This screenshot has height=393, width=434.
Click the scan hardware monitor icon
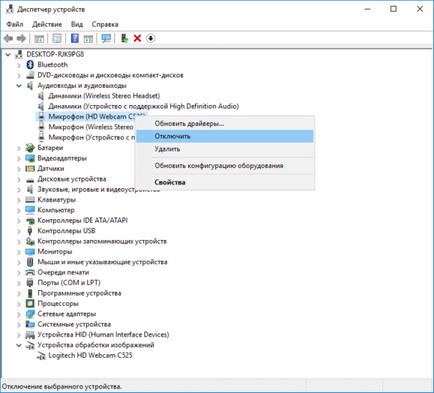(106, 38)
